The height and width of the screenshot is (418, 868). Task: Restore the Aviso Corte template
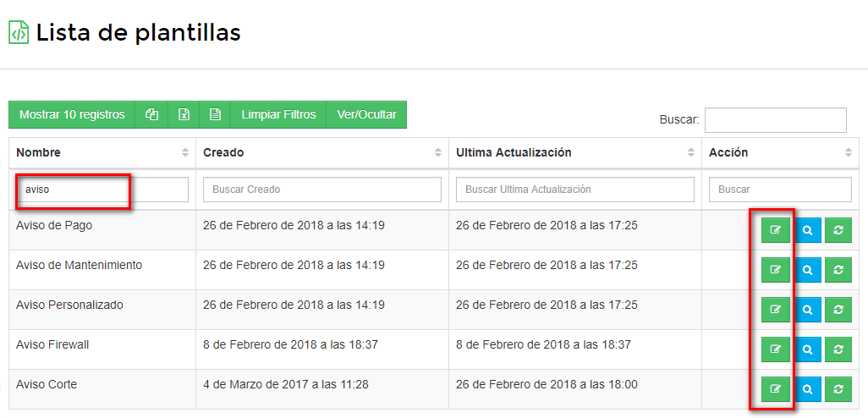click(x=838, y=389)
